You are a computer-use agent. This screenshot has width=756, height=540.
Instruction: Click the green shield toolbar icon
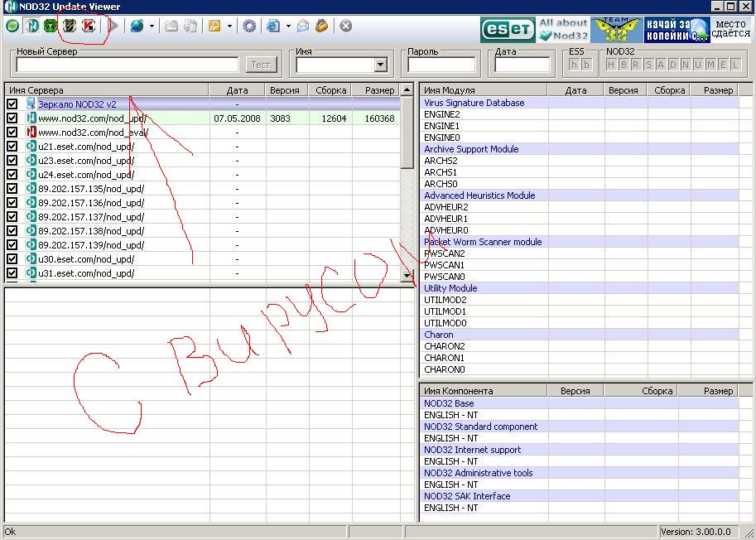click(x=51, y=26)
